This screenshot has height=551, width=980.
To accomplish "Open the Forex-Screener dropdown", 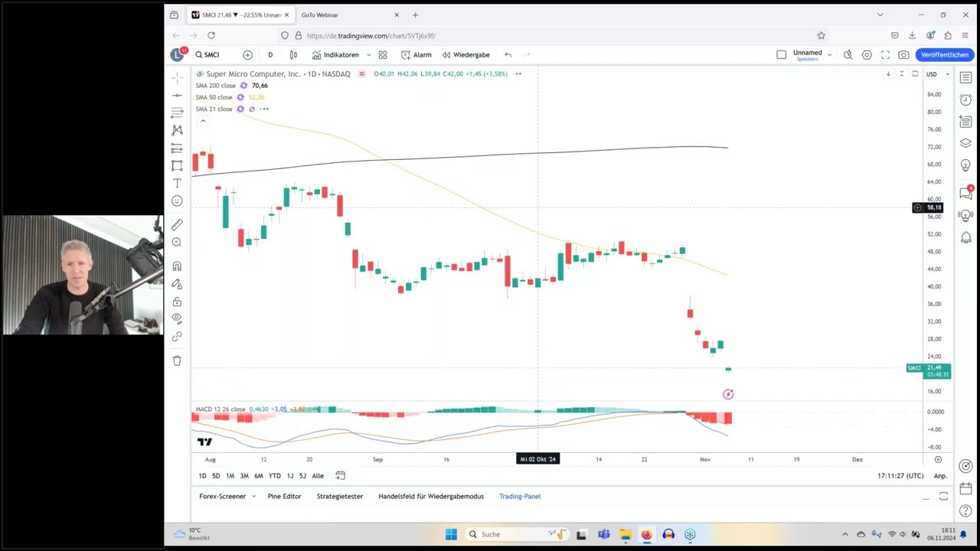I will [227, 497].
